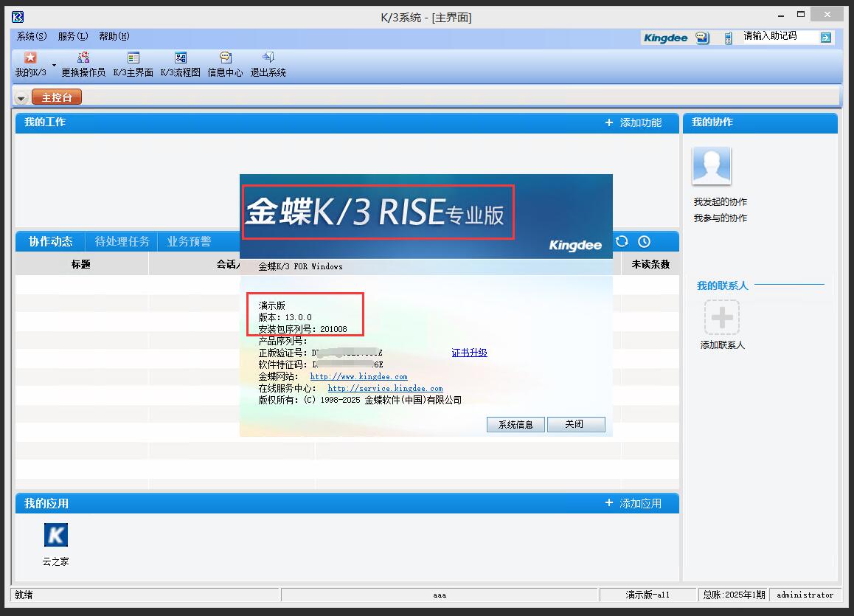Open the 系统(S) menu
The image size is (854, 616).
pyautogui.click(x=32, y=36)
